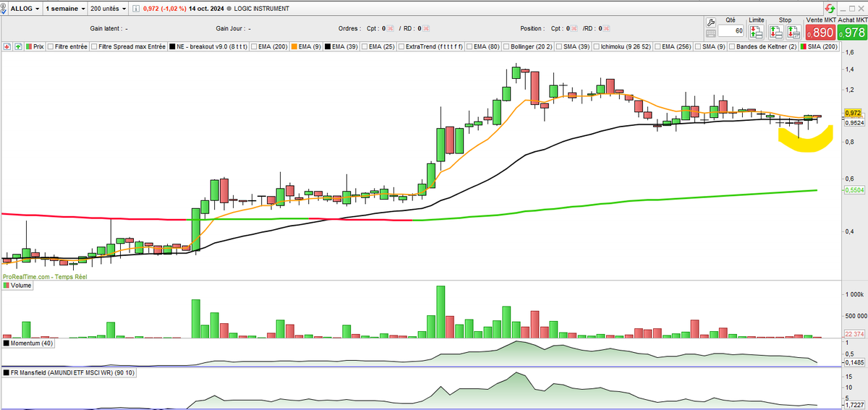Enable the EMA (25) checkbox
This screenshot has height=410, width=868.
coord(365,46)
